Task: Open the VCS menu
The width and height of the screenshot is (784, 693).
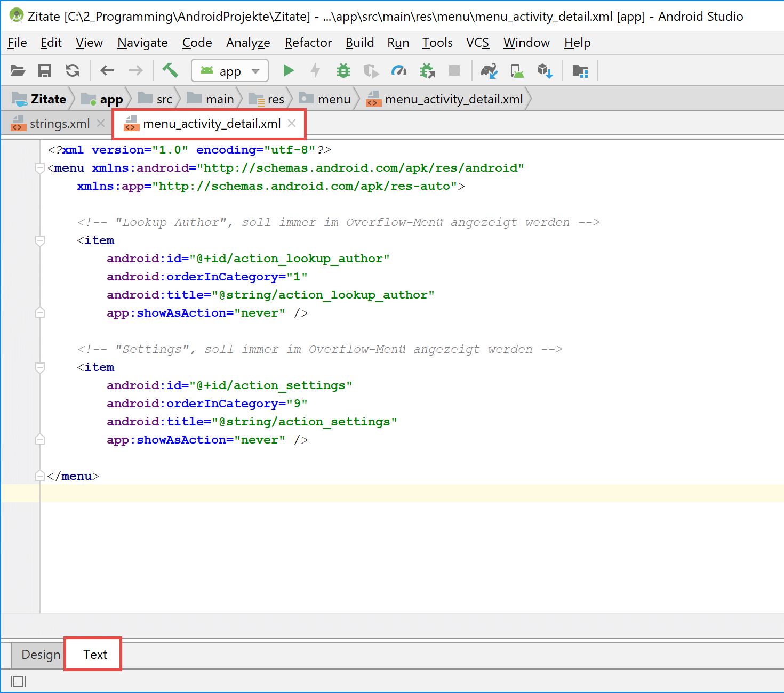Action: [478, 43]
